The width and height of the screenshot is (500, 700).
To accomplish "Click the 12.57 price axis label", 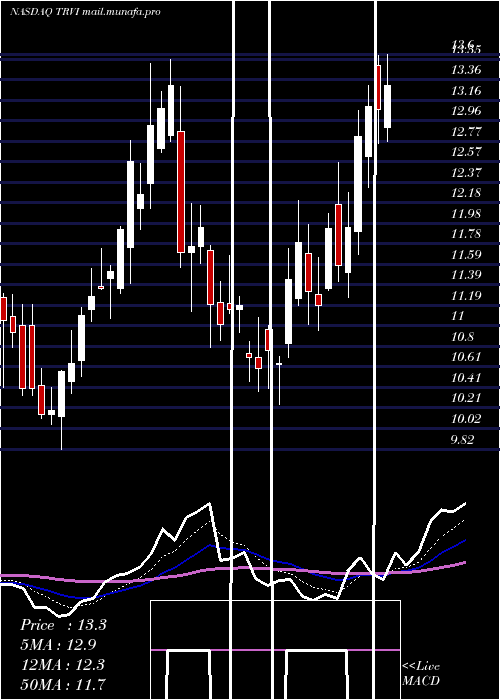I will (466, 152).
